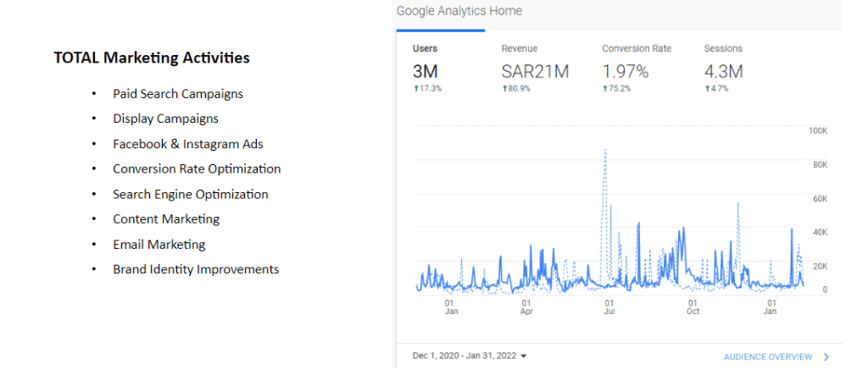Open the Conversion Rate metric tab

coord(636,65)
